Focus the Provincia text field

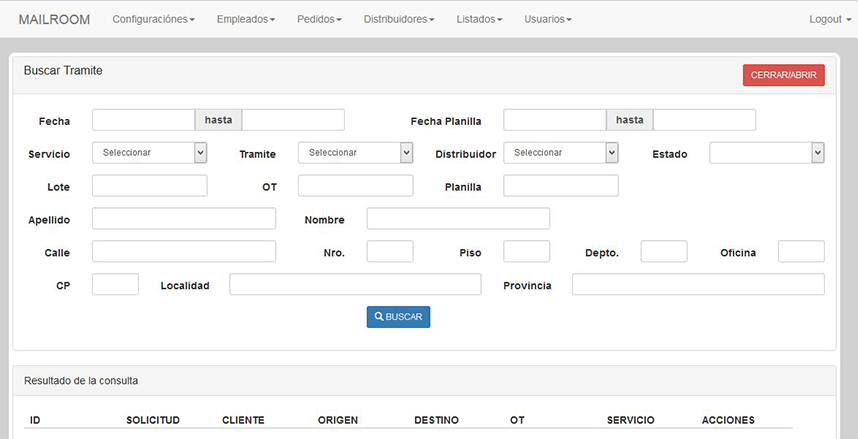pyautogui.click(x=698, y=285)
